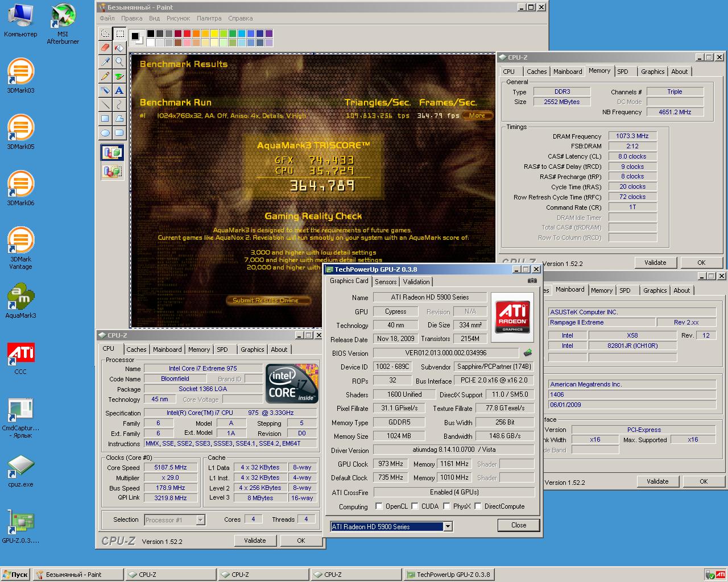Open the Processor #1 selection dropdown

tap(200, 520)
